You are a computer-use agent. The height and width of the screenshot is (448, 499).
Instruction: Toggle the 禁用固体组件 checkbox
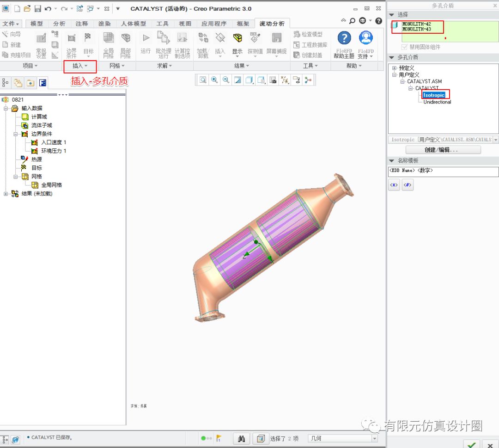click(405, 47)
